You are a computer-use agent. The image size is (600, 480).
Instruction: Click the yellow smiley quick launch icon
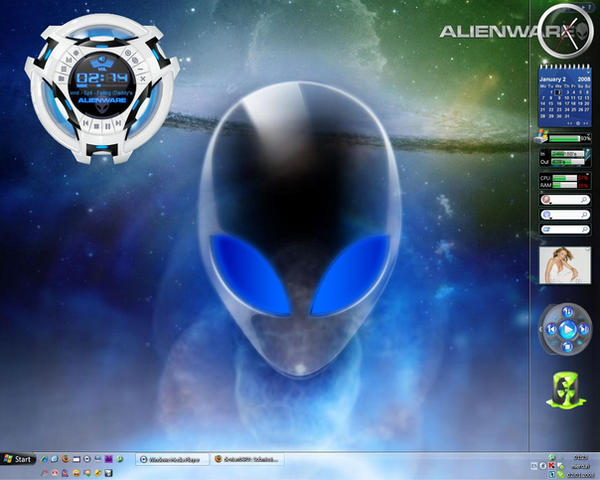[x=76, y=473]
